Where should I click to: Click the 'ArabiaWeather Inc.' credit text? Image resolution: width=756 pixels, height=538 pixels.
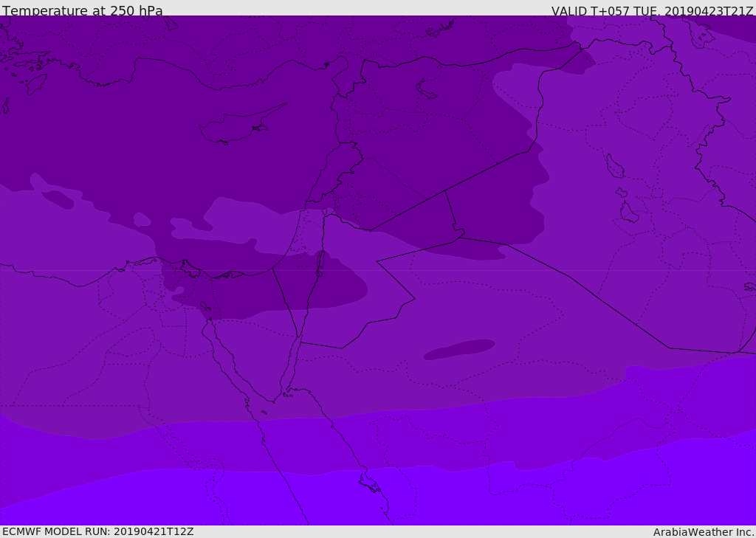click(x=704, y=532)
